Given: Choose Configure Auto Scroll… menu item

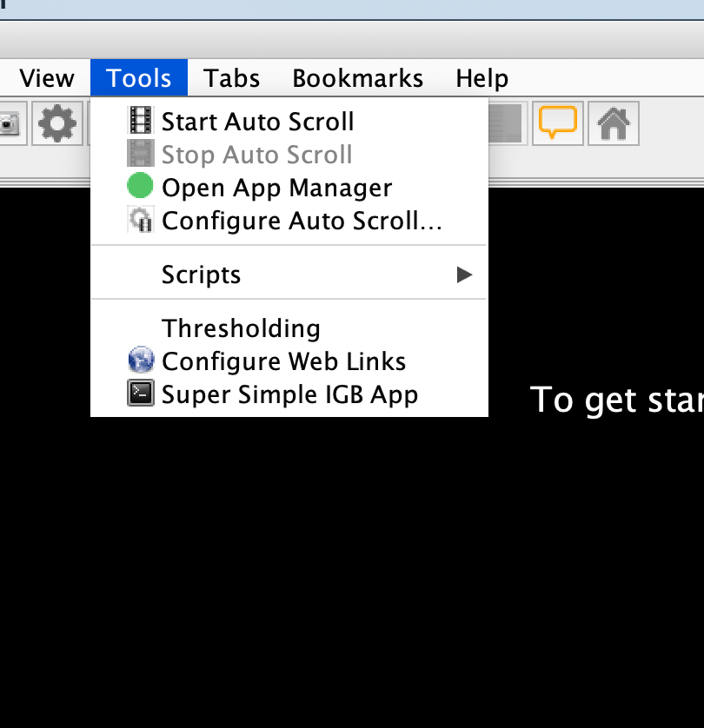Looking at the screenshot, I should point(302,221).
